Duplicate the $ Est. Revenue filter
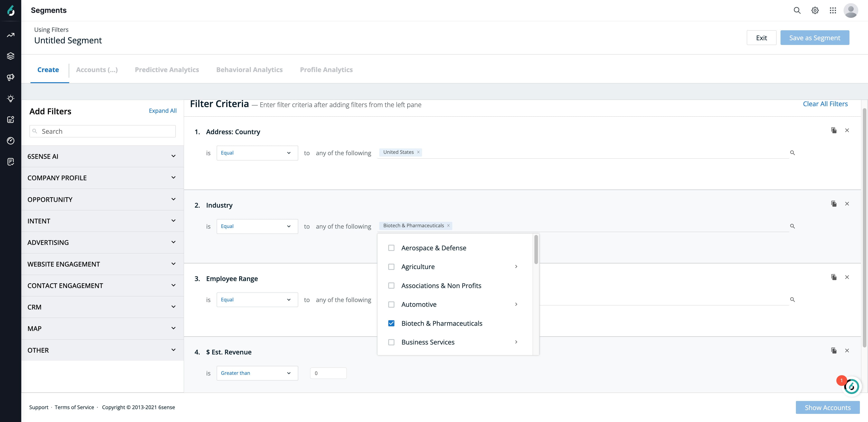This screenshot has height=422, width=868. (x=834, y=351)
